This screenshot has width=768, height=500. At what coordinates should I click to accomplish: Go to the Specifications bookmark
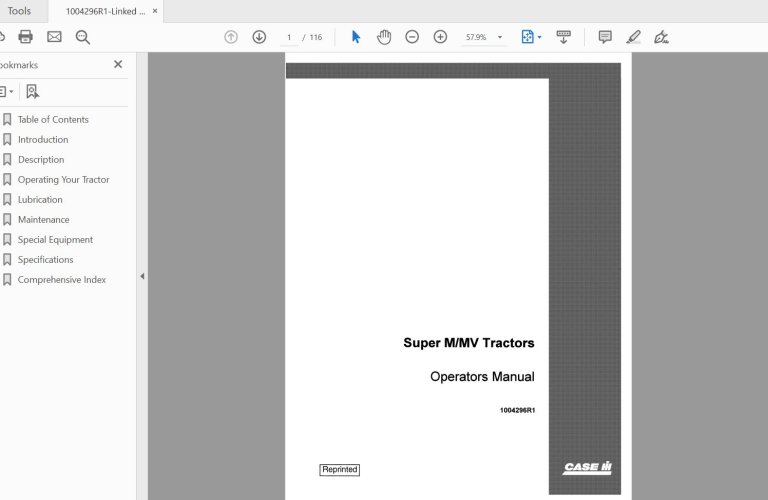tap(46, 260)
